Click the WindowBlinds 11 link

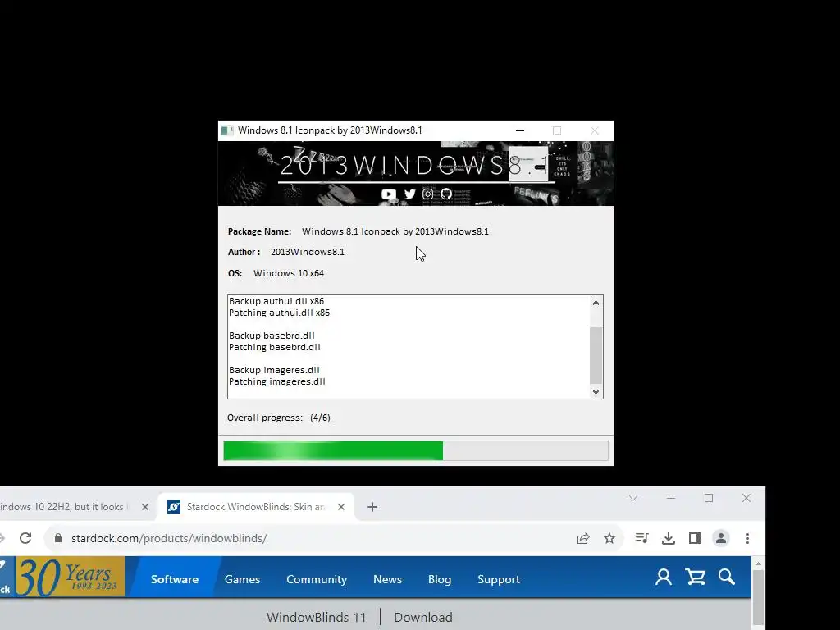click(316, 617)
